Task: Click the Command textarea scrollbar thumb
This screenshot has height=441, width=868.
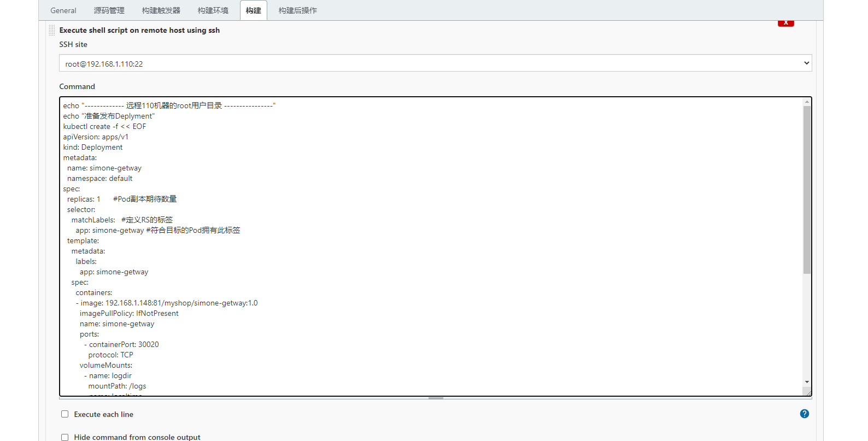Action: tap(807, 190)
